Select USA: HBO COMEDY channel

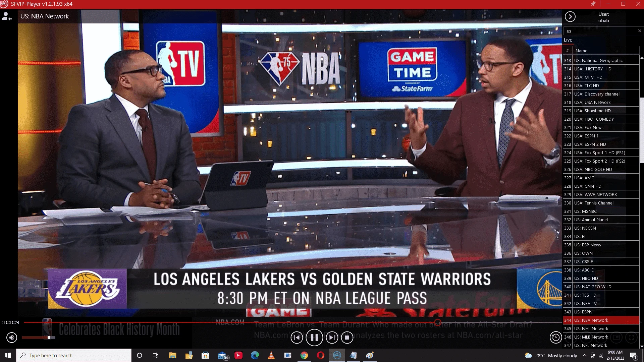tap(601, 119)
